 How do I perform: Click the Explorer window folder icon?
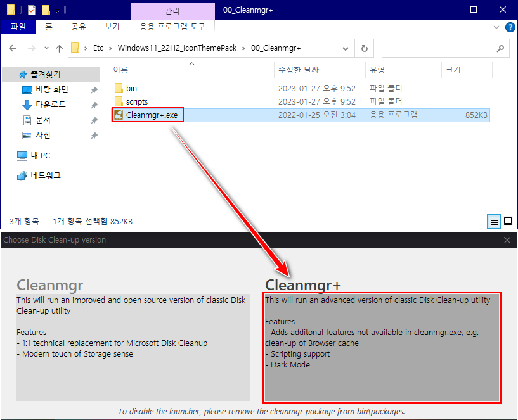[11, 10]
